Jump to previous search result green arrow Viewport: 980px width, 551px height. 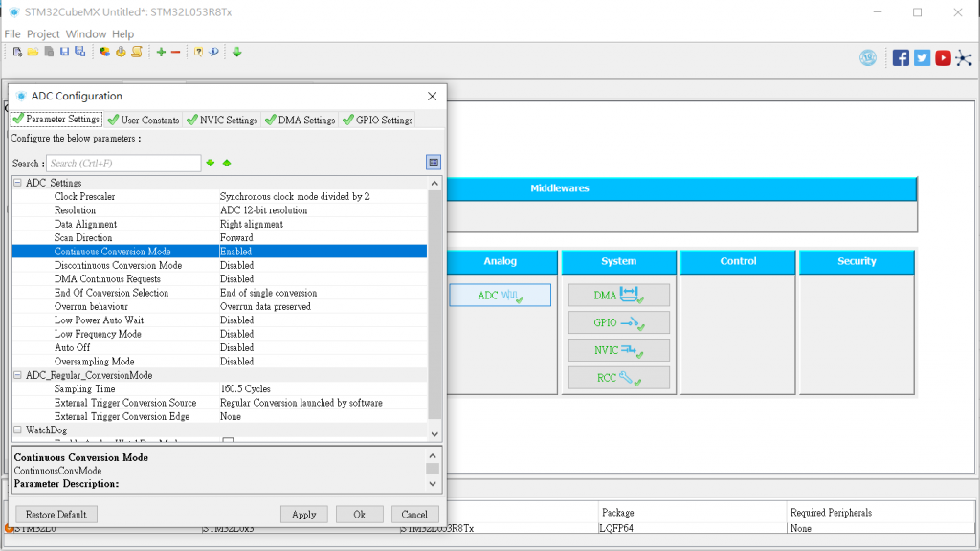[227, 163]
